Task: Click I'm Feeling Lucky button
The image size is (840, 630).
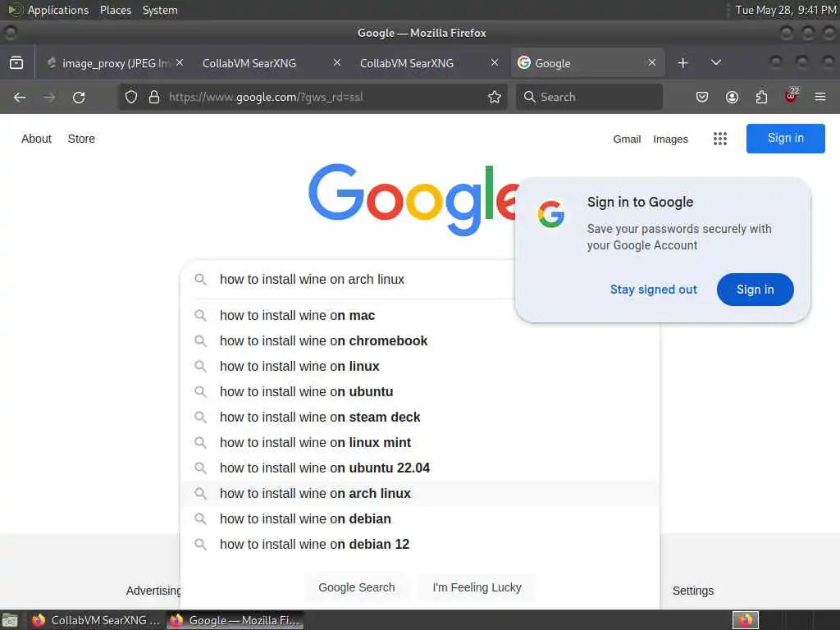Action: pyautogui.click(x=477, y=587)
